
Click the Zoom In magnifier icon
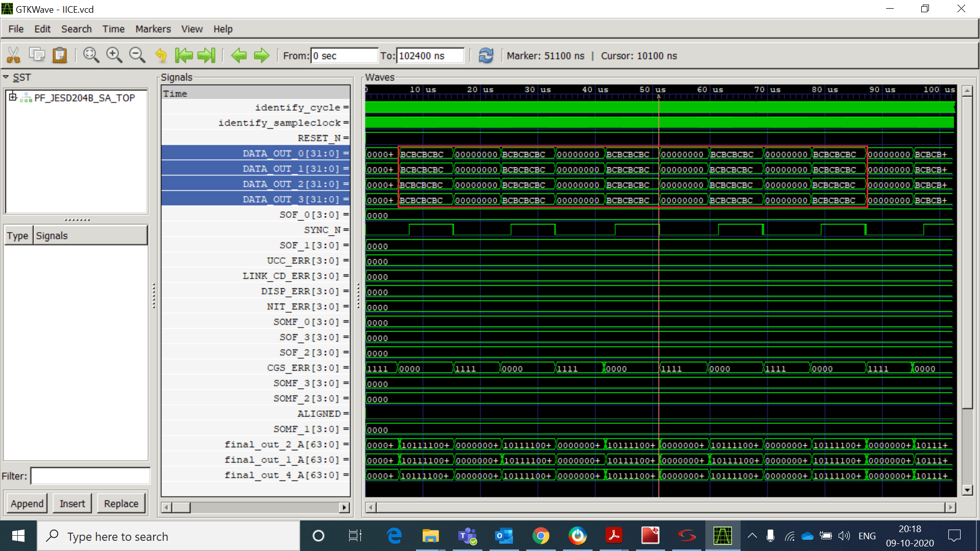point(114,55)
